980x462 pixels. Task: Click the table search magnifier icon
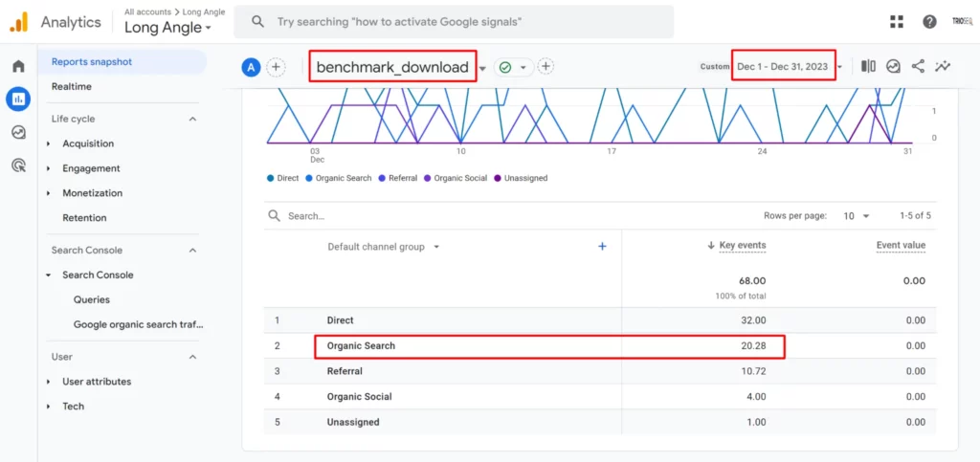coord(274,215)
